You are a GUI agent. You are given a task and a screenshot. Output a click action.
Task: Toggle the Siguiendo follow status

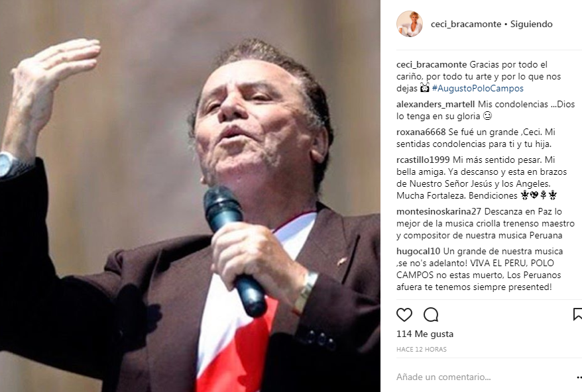click(531, 24)
